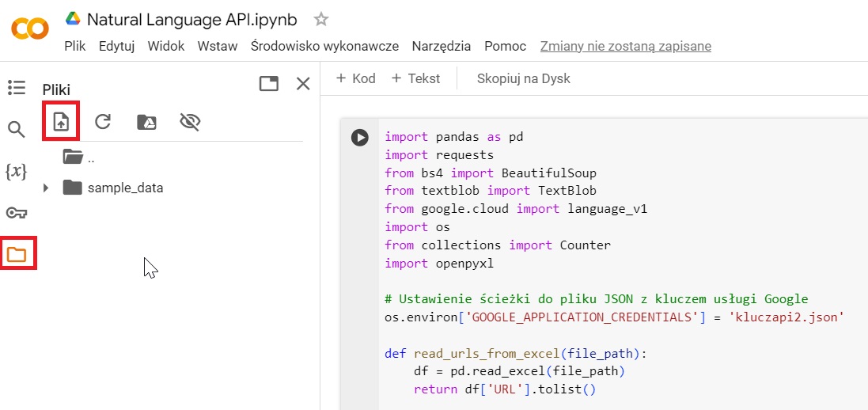Open the Plik menu
The height and width of the screenshot is (410, 868).
pos(74,47)
